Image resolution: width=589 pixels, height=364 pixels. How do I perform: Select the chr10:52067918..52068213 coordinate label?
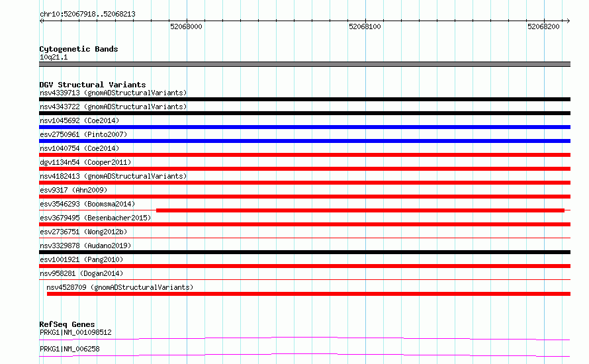click(x=87, y=15)
